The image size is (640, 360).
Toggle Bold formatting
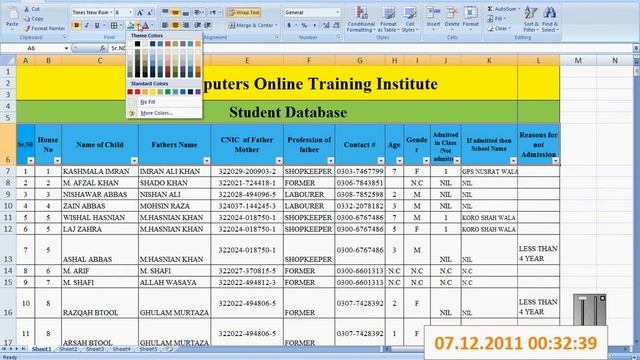click(x=76, y=25)
